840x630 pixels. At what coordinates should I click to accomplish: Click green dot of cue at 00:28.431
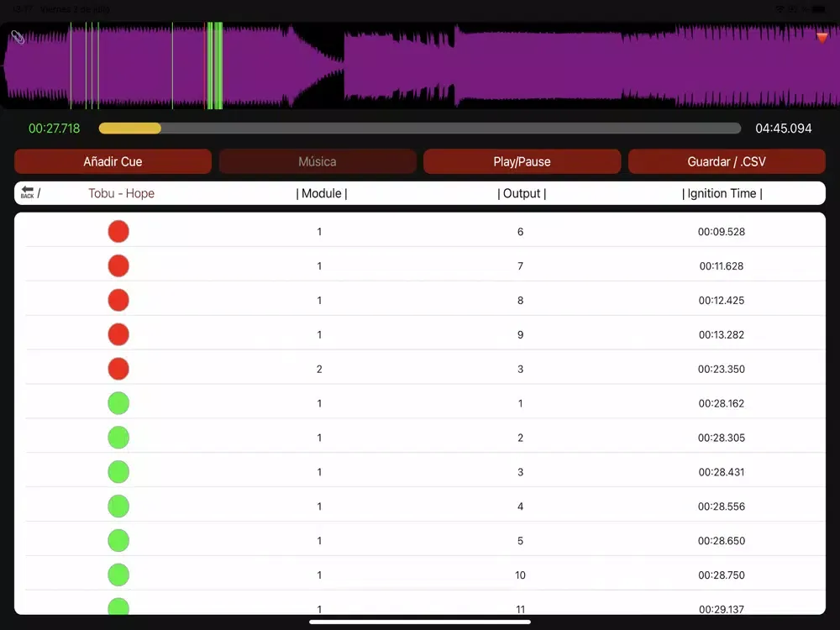pos(118,471)
